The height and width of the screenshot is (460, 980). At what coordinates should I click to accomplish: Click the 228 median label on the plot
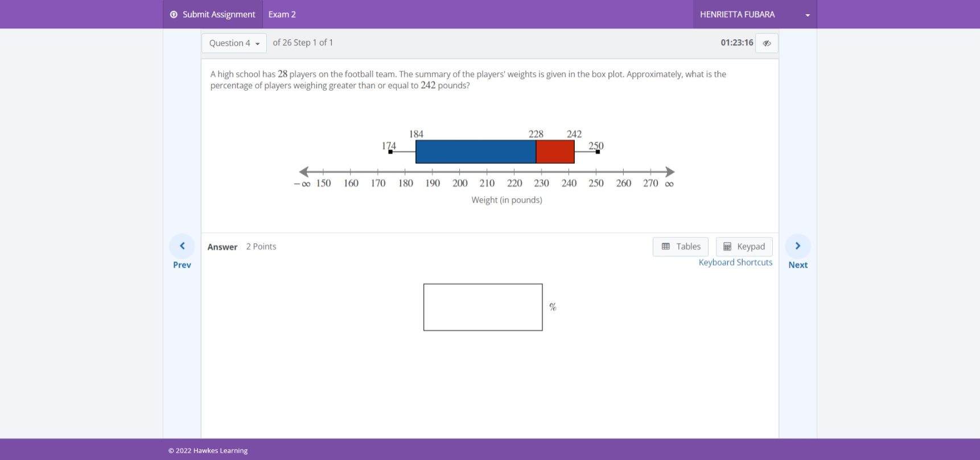point(536,134)
